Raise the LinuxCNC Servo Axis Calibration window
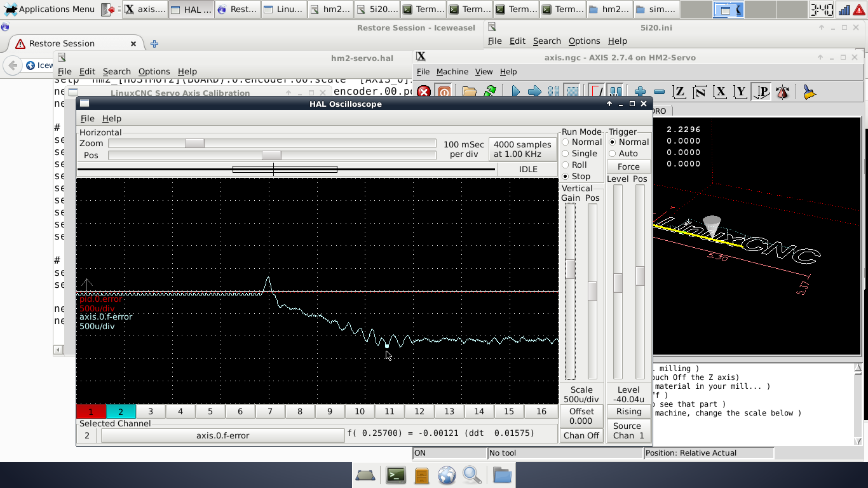This screenshot has height=488, width=868. 180,93
